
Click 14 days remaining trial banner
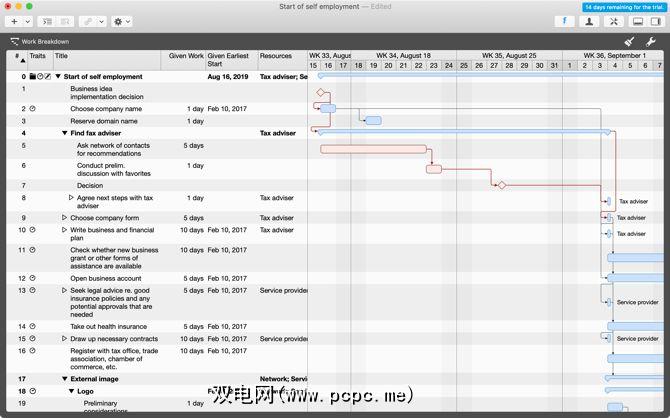[624, 7]
